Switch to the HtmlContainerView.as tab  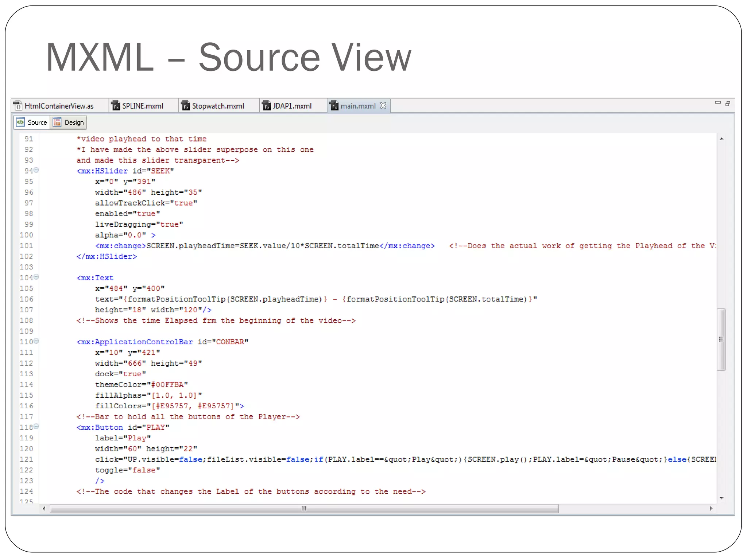pyautogui.click(x=59, y=106)
